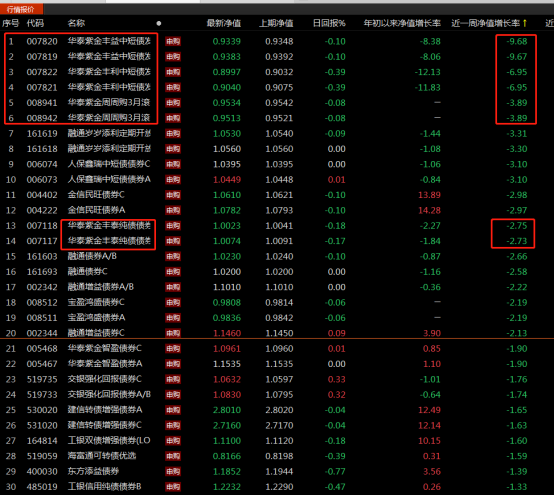
Task: Click 申购 icon for 金信民旺债券A
Action: click(173, 210)
